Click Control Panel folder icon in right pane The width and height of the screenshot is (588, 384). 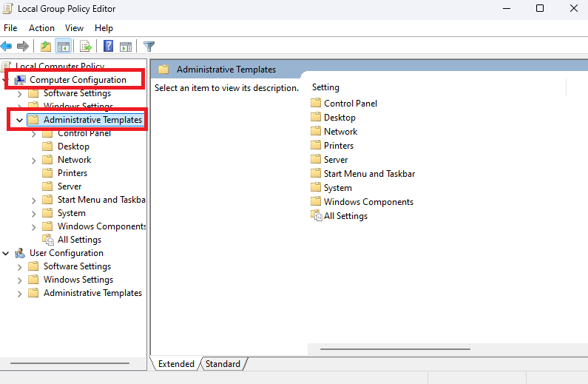tap(316, 103)
